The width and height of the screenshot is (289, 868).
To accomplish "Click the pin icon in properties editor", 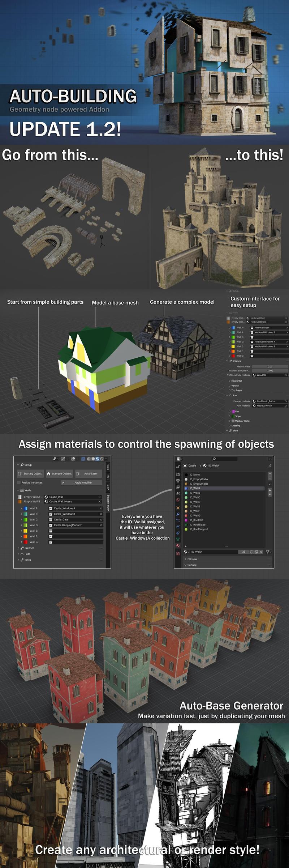I will [x=269, y=466].
